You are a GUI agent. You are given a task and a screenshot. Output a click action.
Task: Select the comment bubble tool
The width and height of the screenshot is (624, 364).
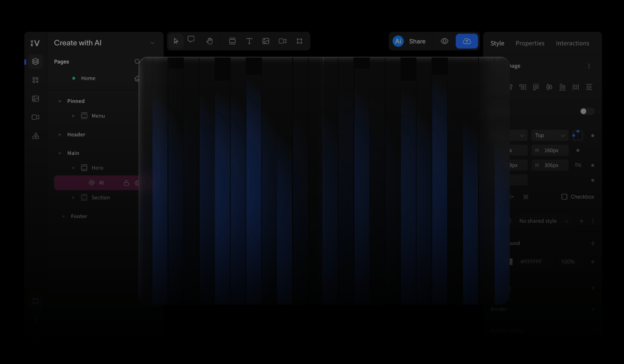pyautogui.click(x=191, y=40)
